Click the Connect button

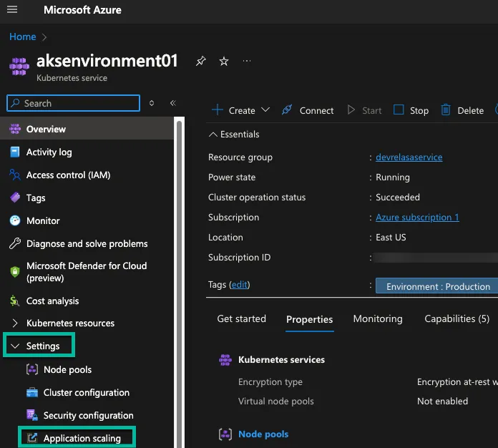click(308, 110)
